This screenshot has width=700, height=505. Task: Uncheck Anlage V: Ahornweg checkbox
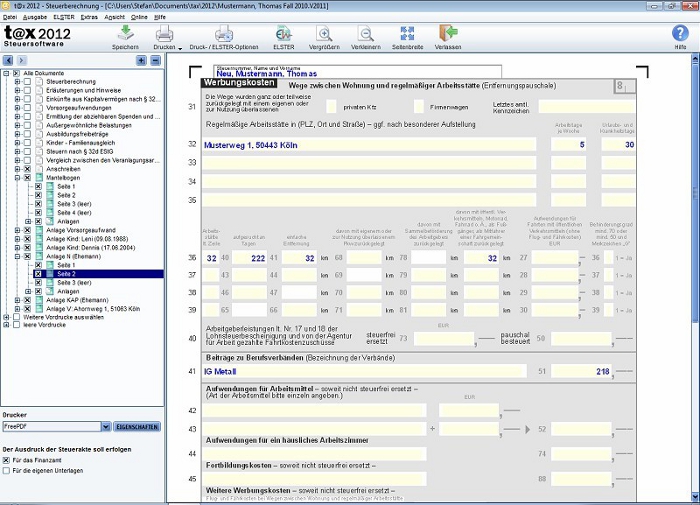[27, 309]
